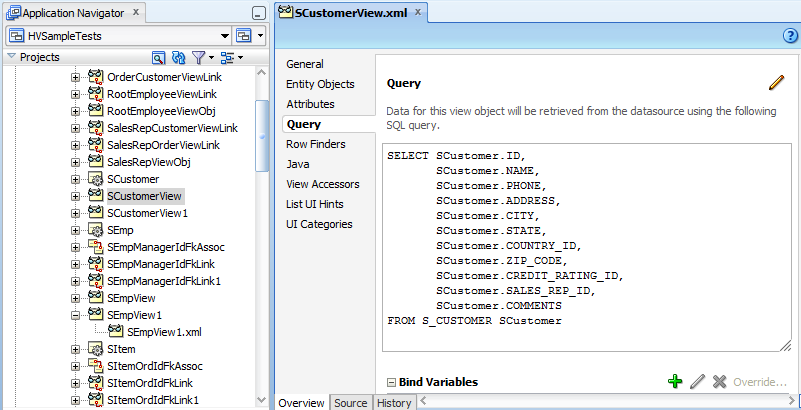Select the Overview tab

pos(301,403)
